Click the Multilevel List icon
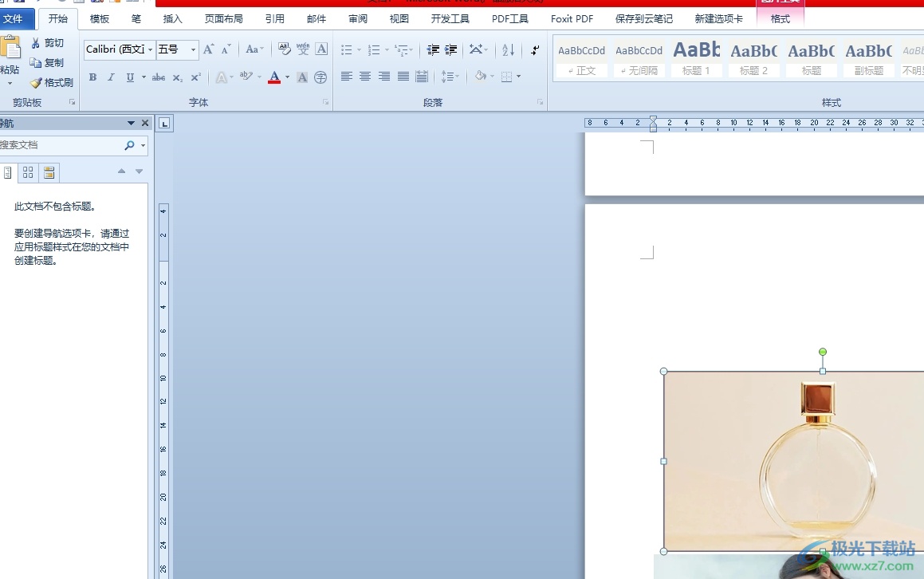Screen dimensions: 924x579 pyautogui.click(x=402, y=49)
